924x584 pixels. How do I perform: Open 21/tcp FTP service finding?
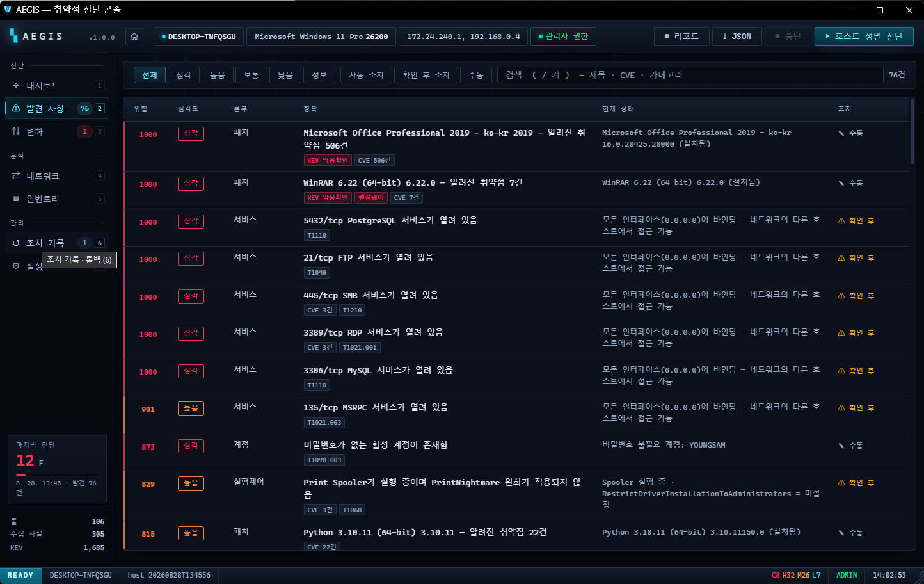click(516, 265)
